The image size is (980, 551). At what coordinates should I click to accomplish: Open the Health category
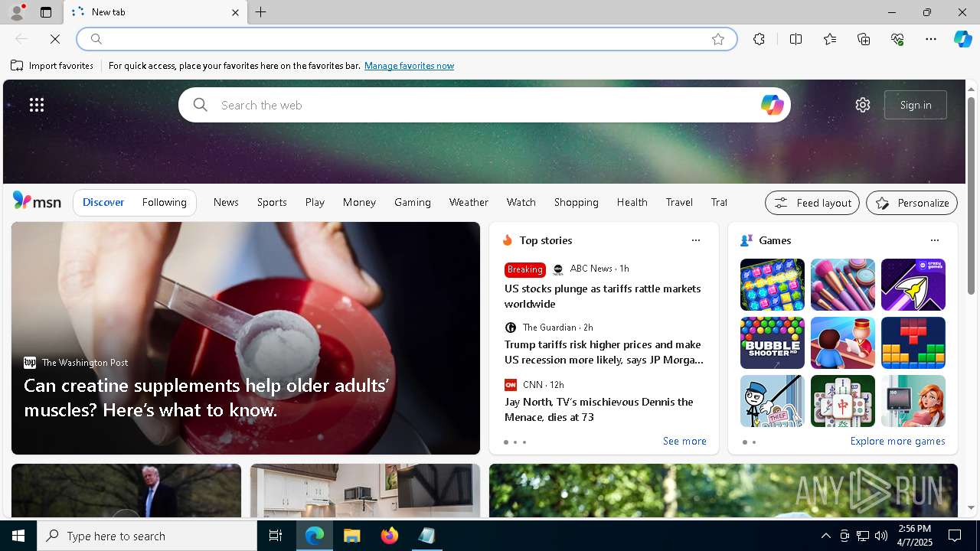632,202
